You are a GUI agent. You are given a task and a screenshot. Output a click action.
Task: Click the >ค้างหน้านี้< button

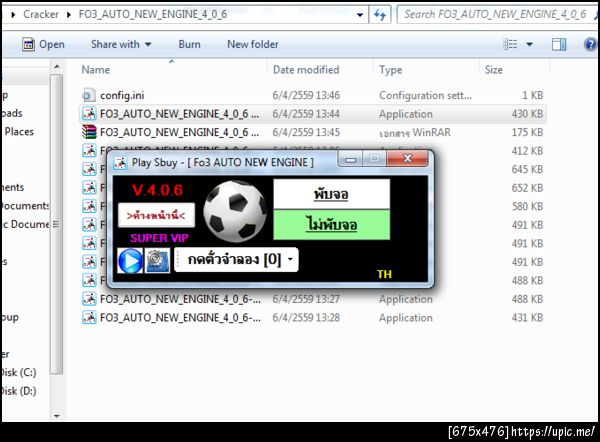(x=156, y=215)
